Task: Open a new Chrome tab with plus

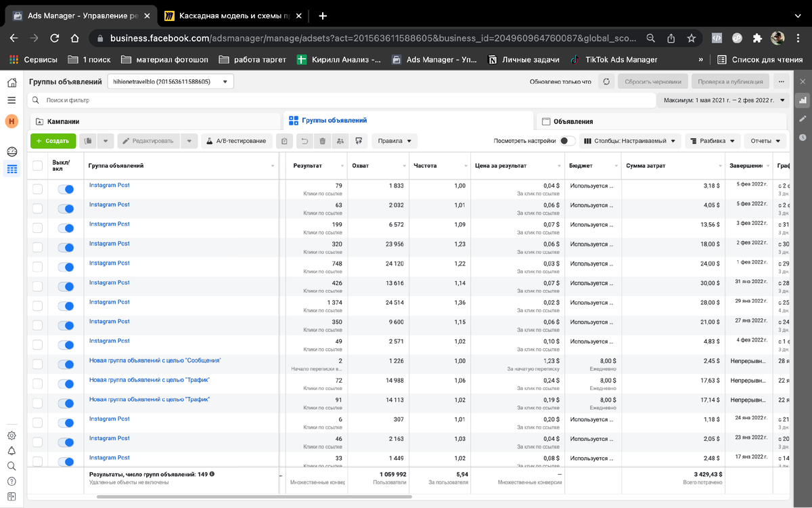Action: 323,16
